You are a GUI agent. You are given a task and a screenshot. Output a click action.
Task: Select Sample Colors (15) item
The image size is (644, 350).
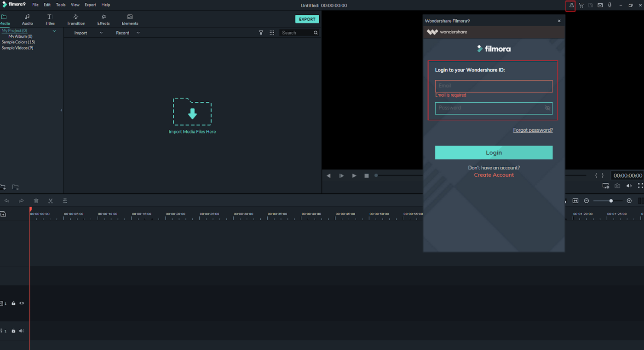tap(18, 42)
